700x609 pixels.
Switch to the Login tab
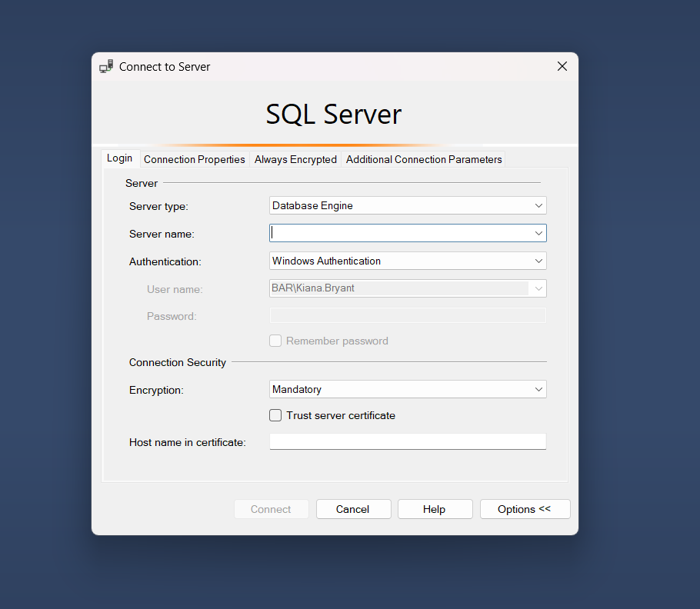(x=120, y=158)
